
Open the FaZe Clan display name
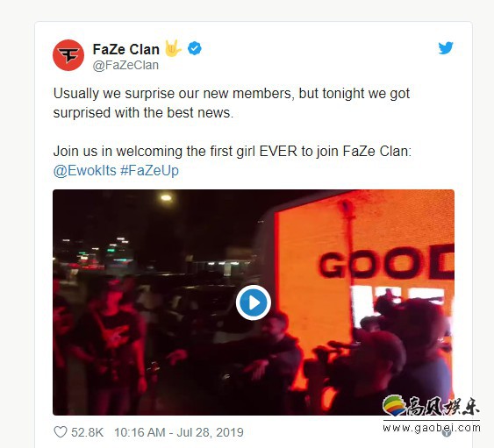126,49
